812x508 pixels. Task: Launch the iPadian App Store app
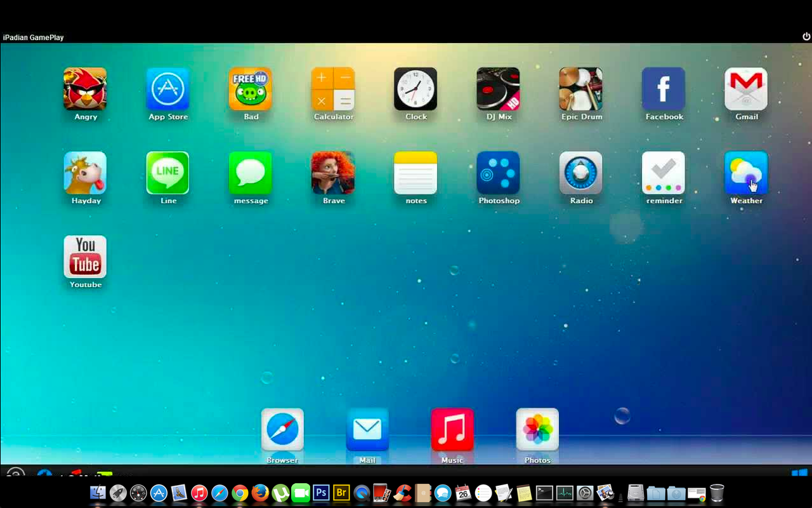click(168, 89)
